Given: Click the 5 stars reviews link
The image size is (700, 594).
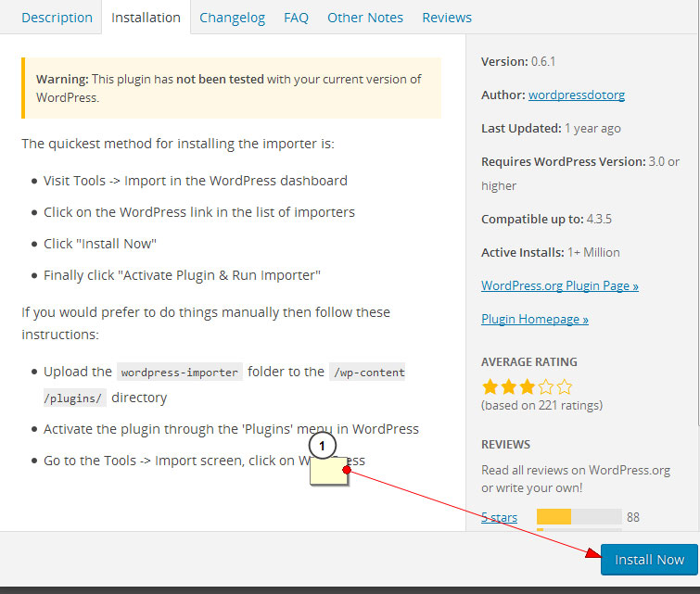Looking at the screenshot, I should pyautogui.click(x=499, y=517).
